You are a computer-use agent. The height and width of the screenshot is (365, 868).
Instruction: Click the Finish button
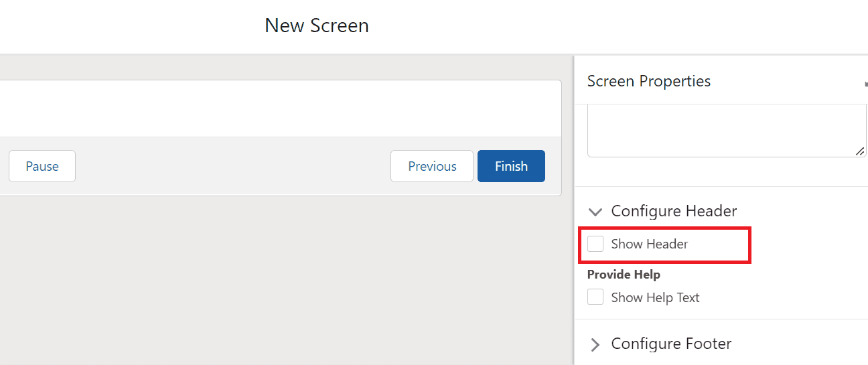(511, 166)
